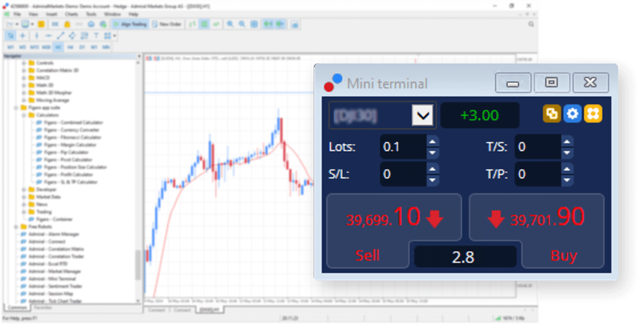Open the Insert menu

click(x=52, y=14)
